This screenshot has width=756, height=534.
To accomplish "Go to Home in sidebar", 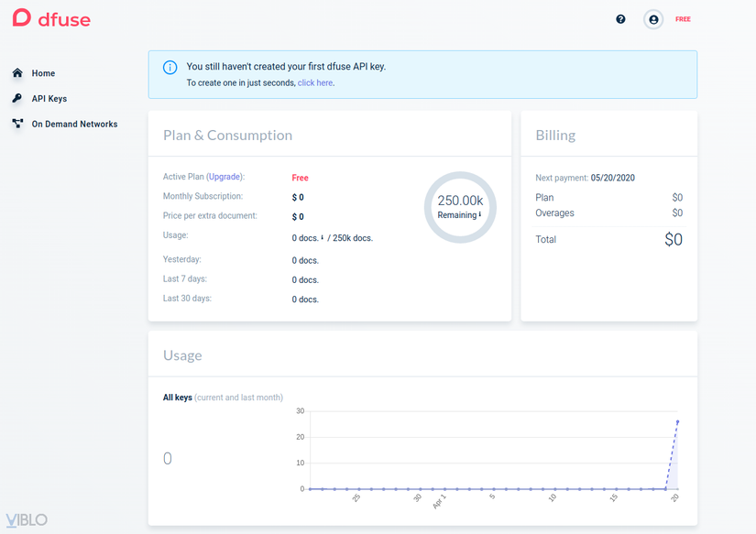I will click(43, 73).
